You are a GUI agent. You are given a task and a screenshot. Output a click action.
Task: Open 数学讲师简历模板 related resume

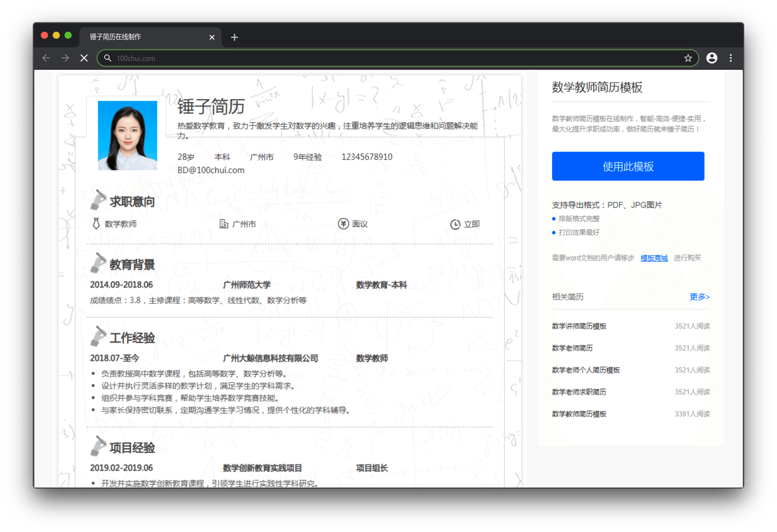coord(579,326)
